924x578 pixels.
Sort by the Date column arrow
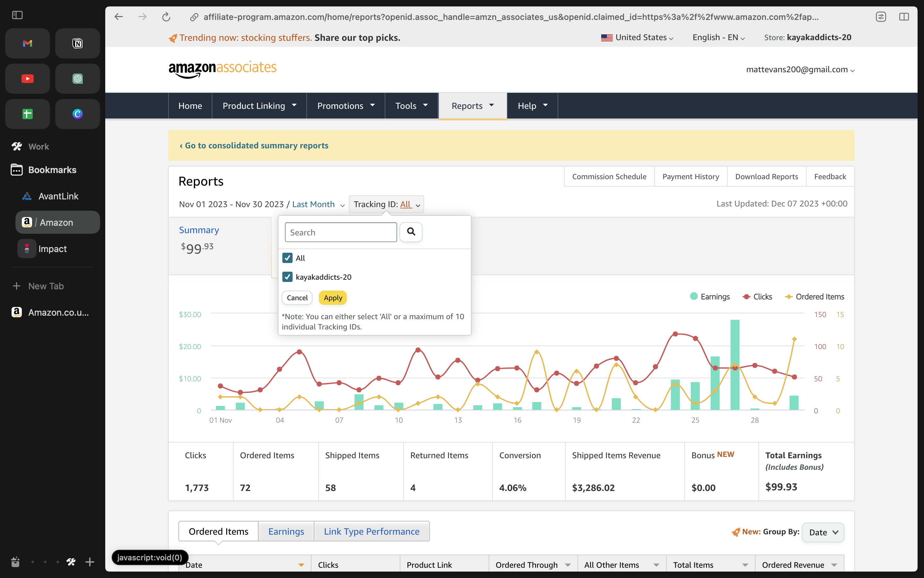pyautogui.click(x=301, y=565)
